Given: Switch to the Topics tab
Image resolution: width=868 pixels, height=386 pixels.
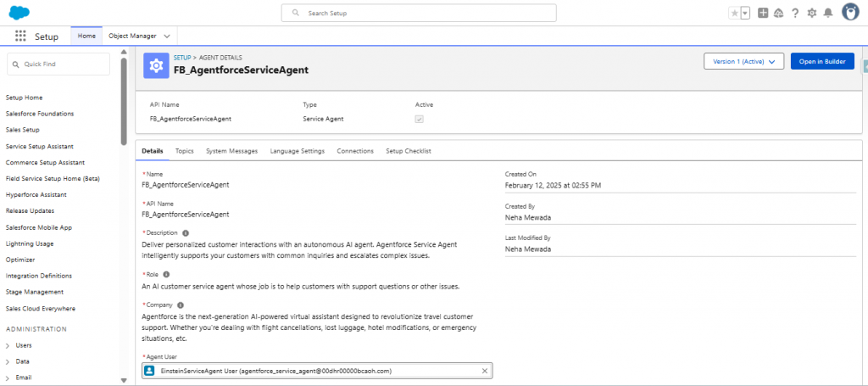Looking at the screenshot, I should click(x=184, y=151).
